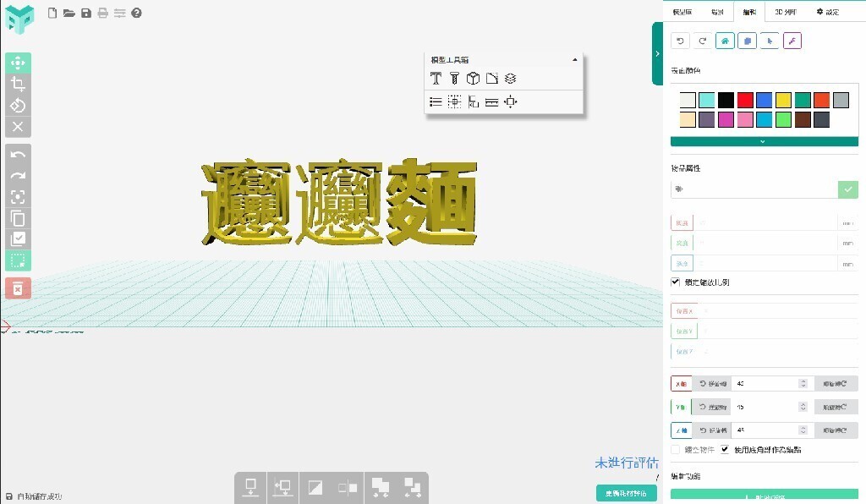Viewport: 866px width, 504px height.
Task: Select the screw creation tool
Action: 454,78
